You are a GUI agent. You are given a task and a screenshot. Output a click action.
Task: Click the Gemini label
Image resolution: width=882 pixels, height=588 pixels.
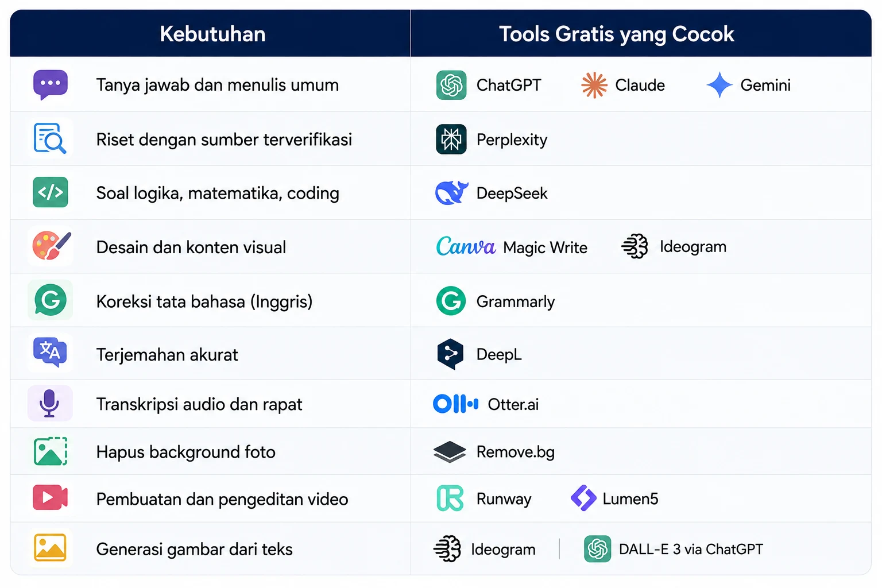click(765, 85)
